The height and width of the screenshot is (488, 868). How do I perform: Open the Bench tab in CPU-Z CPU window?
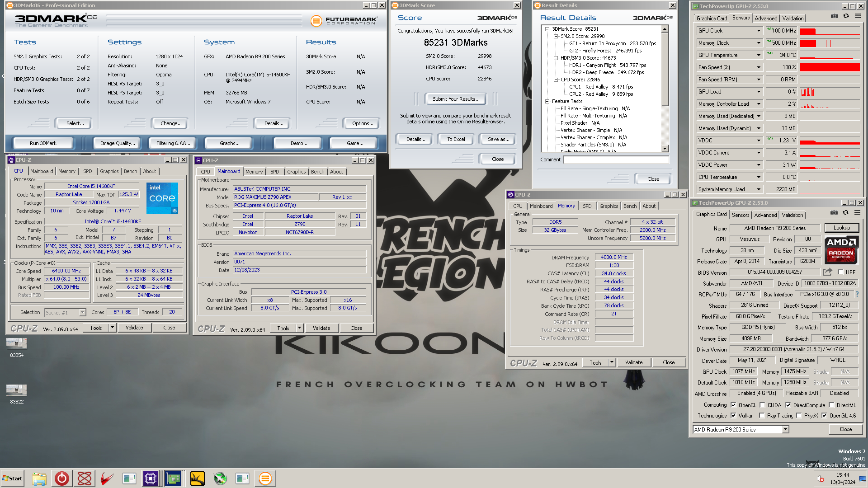point(130,171)
